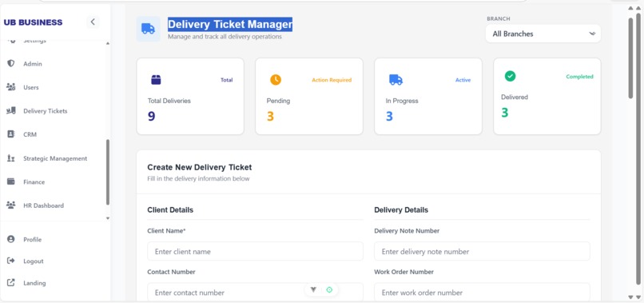Click the green target icon in floating widget
The height and width of the screenshot is (303, 644).
329,289
